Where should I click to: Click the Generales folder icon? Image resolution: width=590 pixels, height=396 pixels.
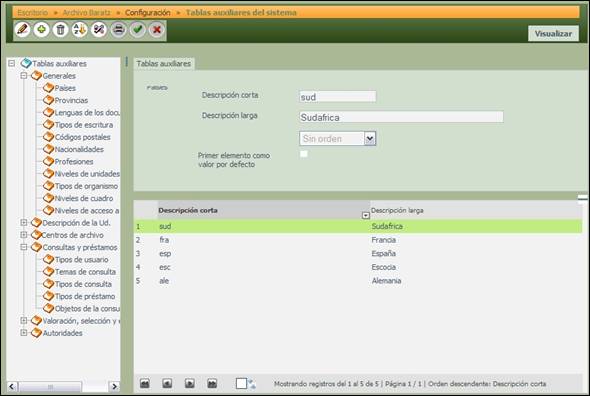(x=36, y=76)
